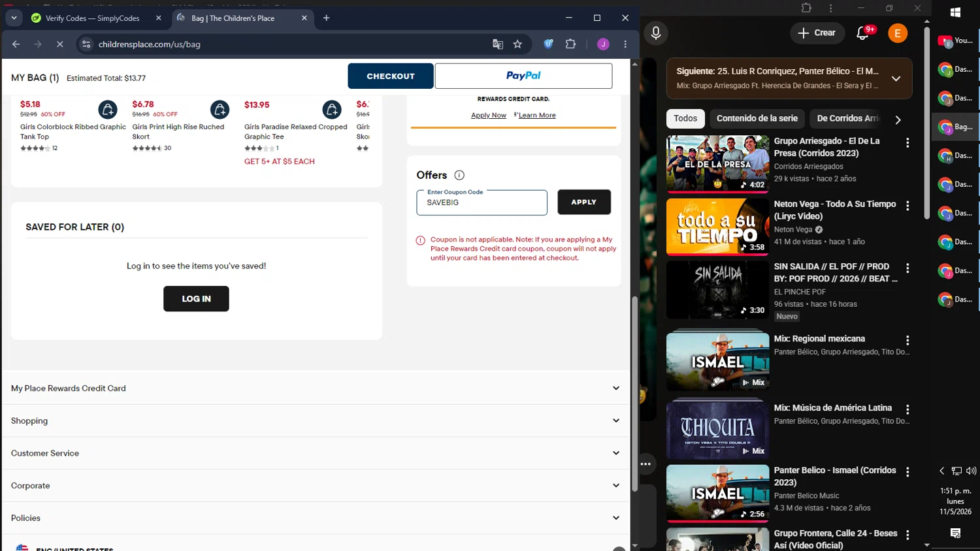This screenshot has width=980, height=551.
Task: Open the Chrome three-dot menu
Action: coord(625,44)
